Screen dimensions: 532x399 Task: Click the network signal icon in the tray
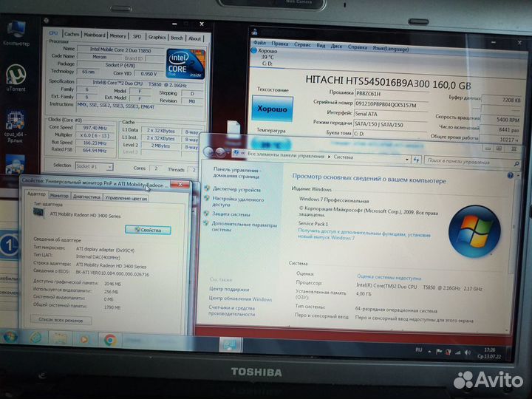point(458,352)
